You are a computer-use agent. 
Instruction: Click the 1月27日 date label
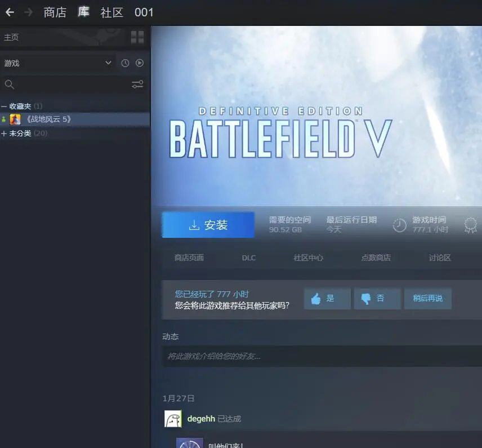coord(178,398)
